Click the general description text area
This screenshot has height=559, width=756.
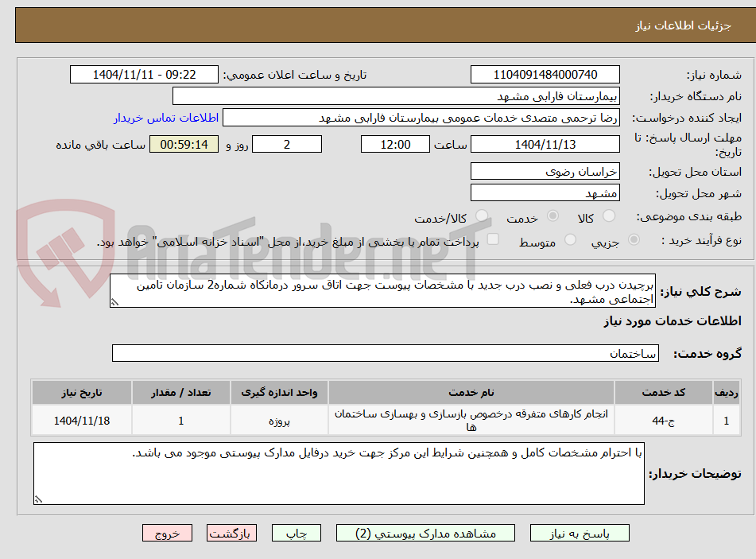(382, 291)
